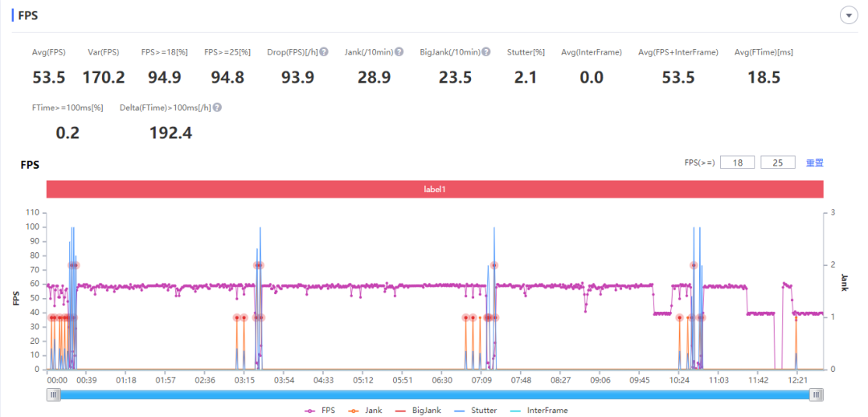Open help icon next to Jank(/10min)

tap(399, 52)
